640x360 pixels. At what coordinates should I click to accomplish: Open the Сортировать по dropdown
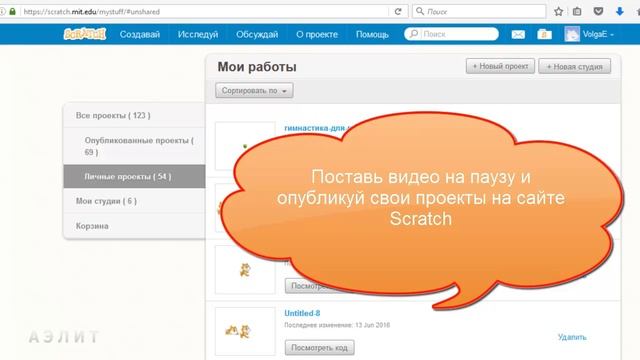click(x=254, y=91)
